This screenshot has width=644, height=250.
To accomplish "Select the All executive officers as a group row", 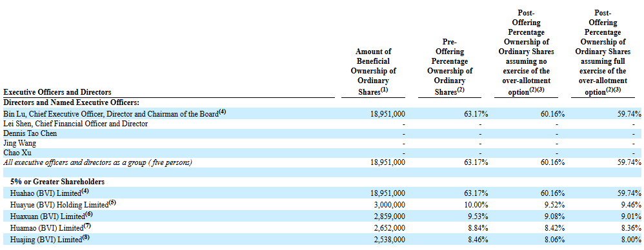I will click(322, 163).
